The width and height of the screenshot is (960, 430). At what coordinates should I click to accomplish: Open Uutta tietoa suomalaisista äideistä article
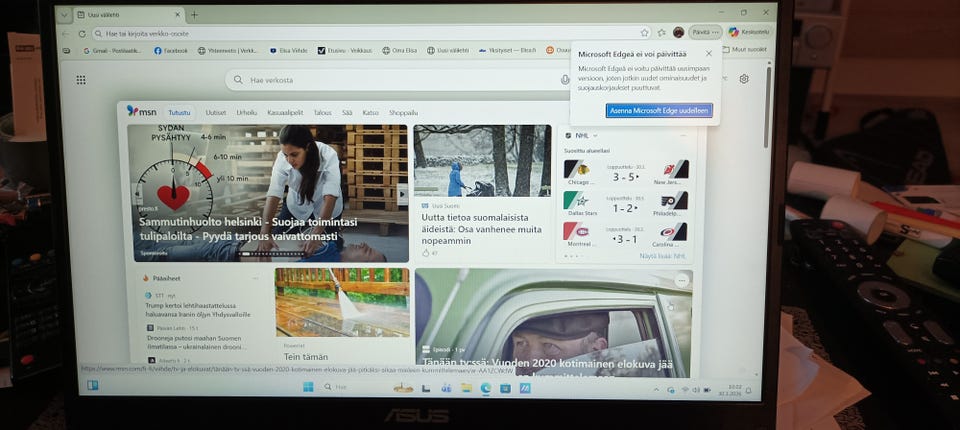(481, 229)
